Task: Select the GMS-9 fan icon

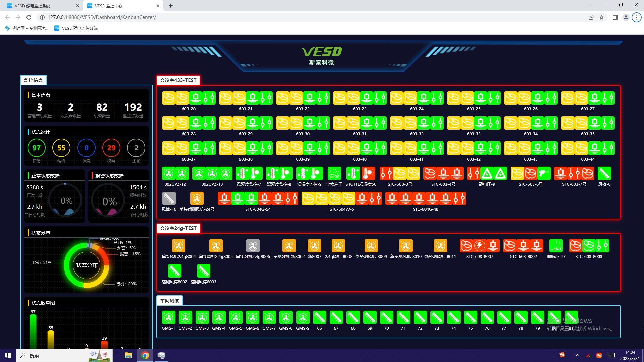Action: [303, 318]
